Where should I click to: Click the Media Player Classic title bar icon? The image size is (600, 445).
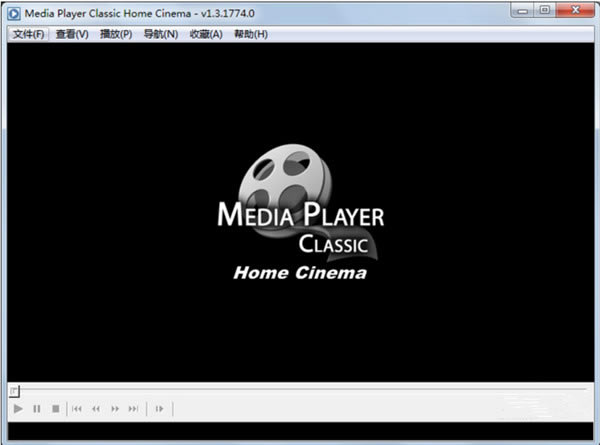click(x=14, y=14)
